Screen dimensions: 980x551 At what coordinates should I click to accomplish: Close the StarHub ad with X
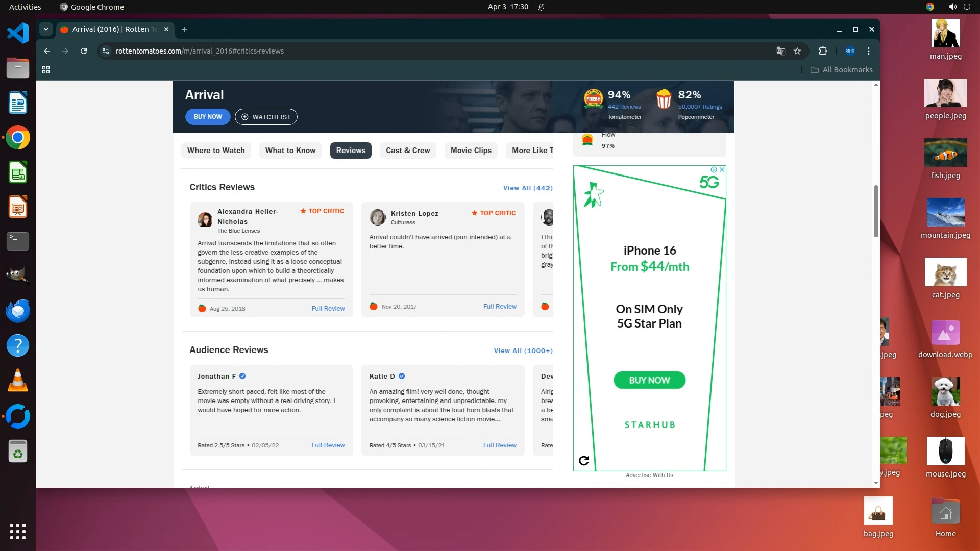click(722, 169)
